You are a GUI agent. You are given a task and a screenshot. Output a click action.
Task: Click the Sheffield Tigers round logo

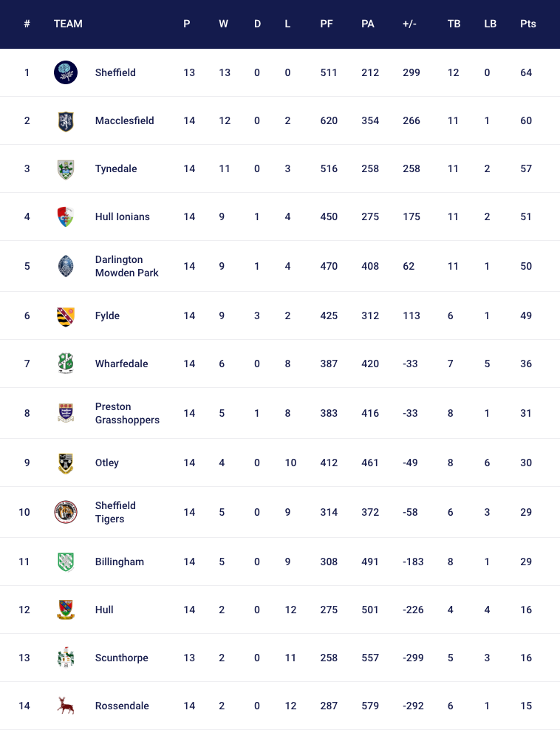click(66, 512)
